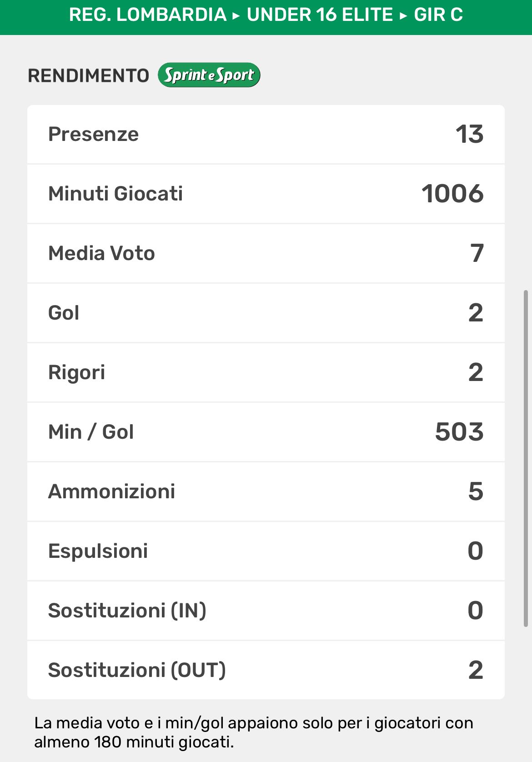Tap the Sostituzioni (OUT) label
The height and width of the screenshot is (762, 532).
click(137, 670)
